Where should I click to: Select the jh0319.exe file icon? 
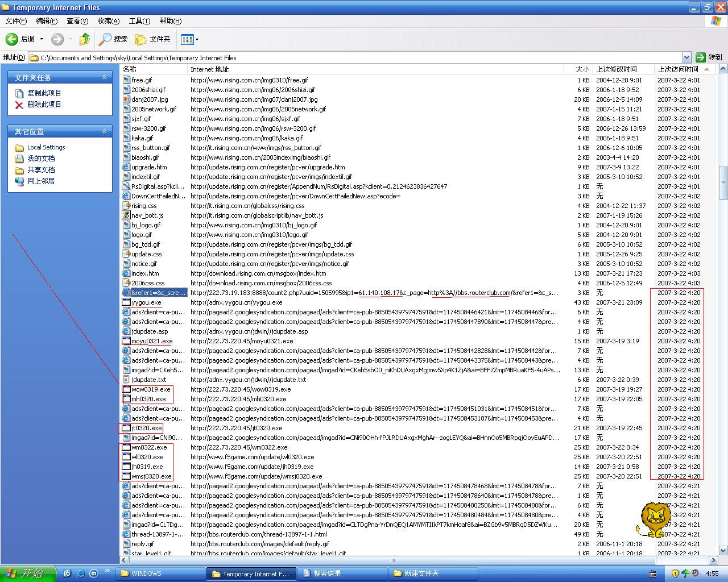127,467
